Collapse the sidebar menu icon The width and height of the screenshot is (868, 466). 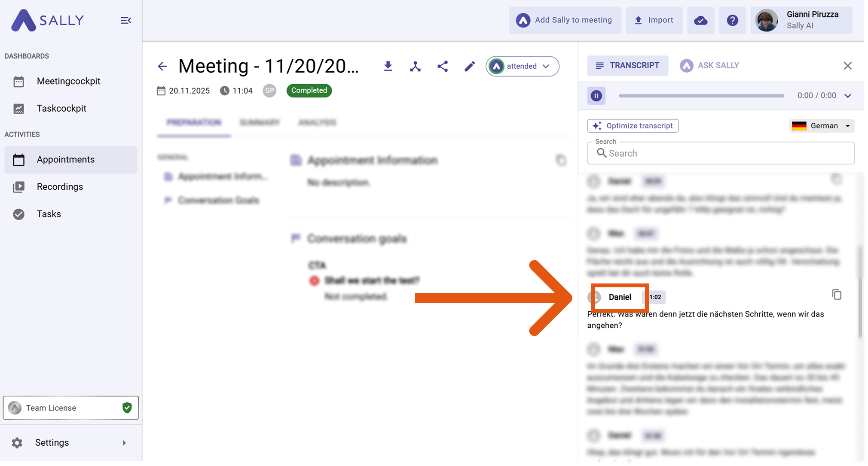coord(125,20)
